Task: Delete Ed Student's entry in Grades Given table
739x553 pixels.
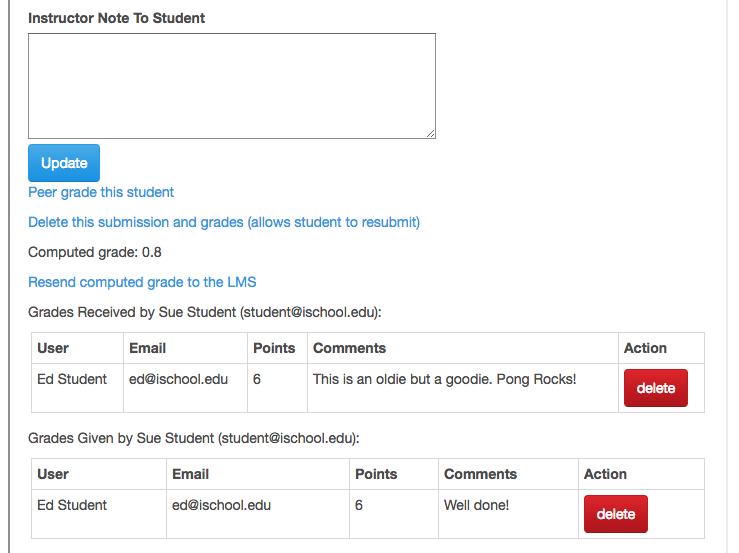Action: point(615,514)
